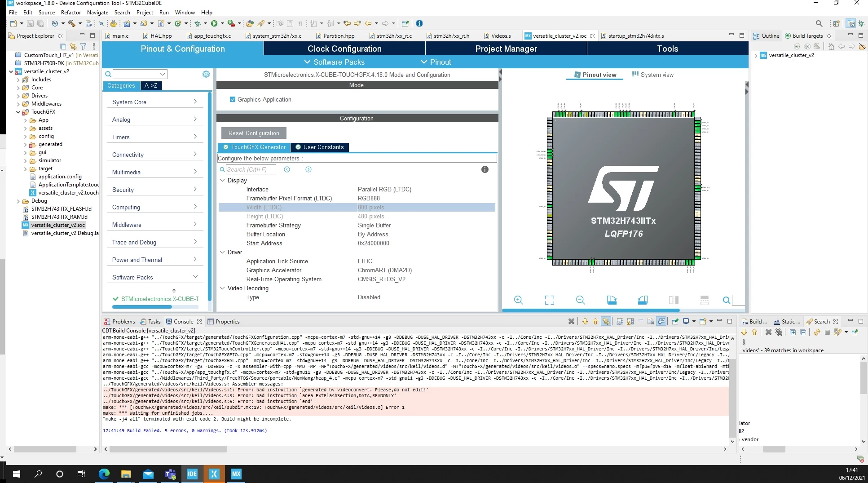The image size is (868, 483).
Task: Click the parameter information icon in Configuration
Action: (x=485, y=169)
